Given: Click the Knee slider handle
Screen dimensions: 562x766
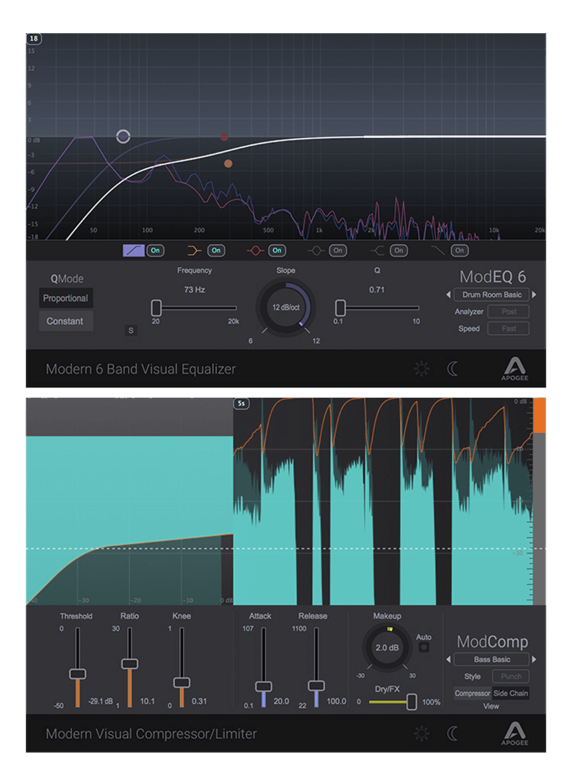Looking at the screenshot, I should point(182,682).
